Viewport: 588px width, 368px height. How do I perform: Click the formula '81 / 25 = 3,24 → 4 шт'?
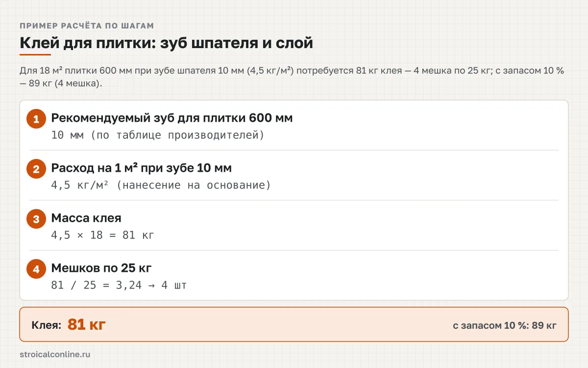pos(119,285)
